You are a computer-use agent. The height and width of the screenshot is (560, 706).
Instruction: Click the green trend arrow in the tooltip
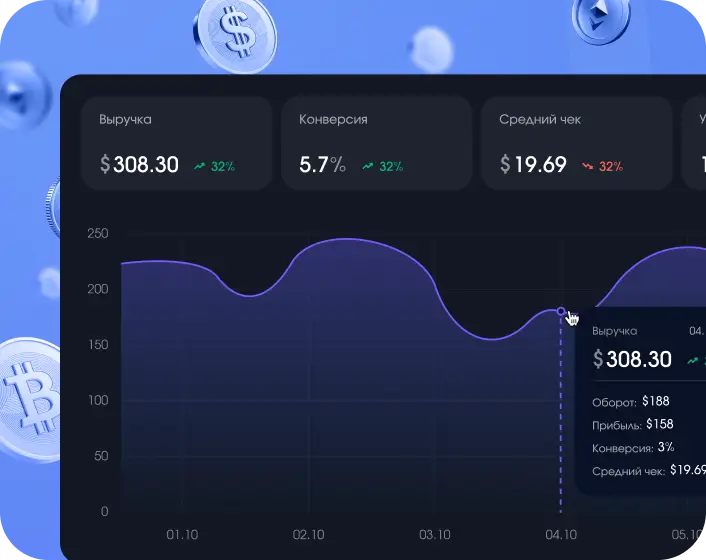(x=692, y=361)
